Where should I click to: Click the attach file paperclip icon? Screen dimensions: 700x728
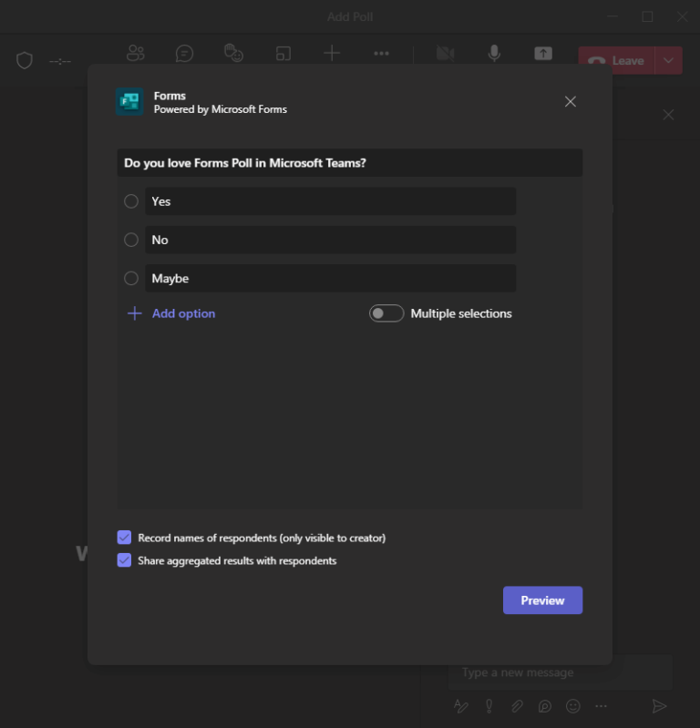517,706
